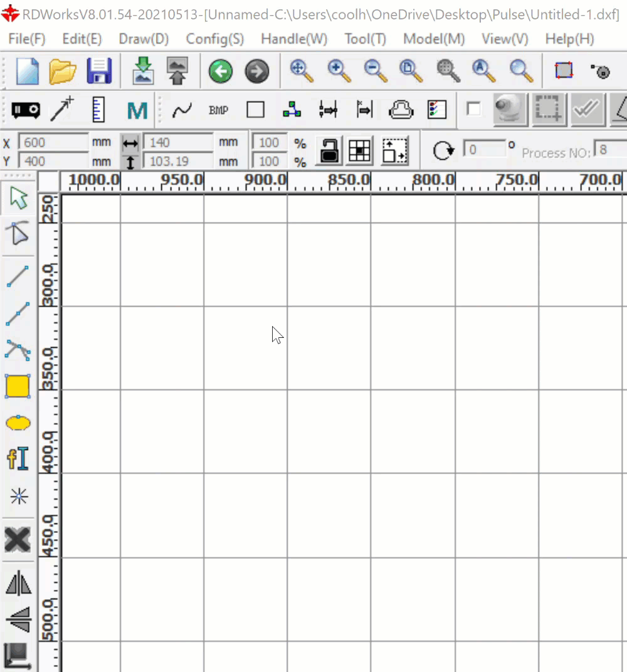Click the height field showing 103.19

[178, 161]
